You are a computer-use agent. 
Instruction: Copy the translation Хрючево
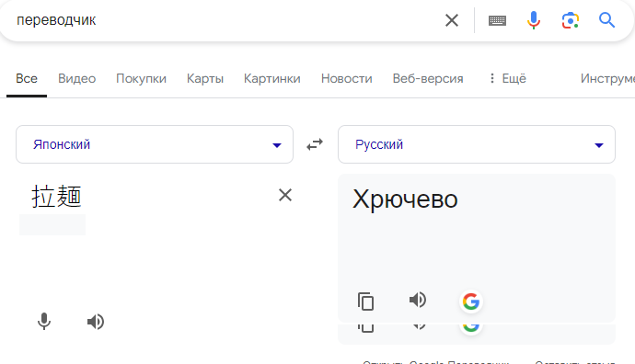pyautogui.click(x=365, y=301)
